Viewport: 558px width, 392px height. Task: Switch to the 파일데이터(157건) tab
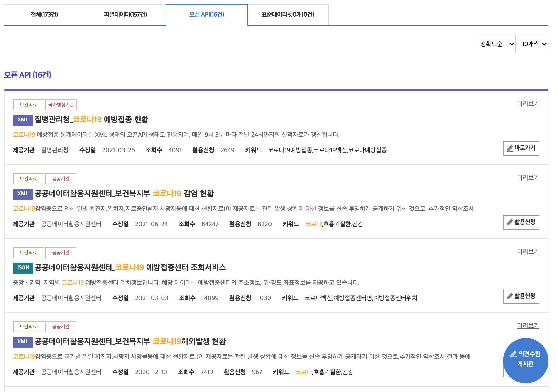[125, 15]
